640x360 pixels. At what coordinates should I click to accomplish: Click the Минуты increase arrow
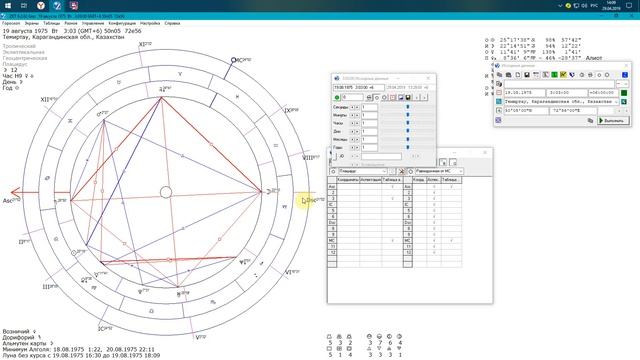(x=357, y=115)
